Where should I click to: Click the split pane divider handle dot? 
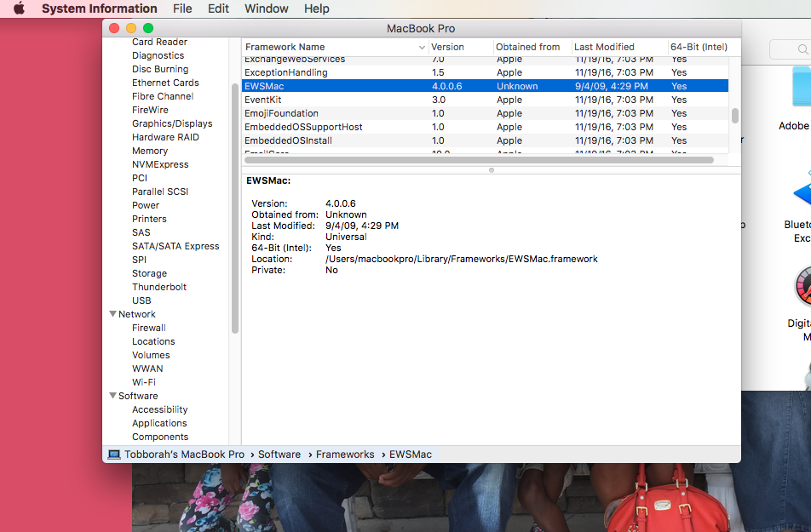tap(492, 170)
